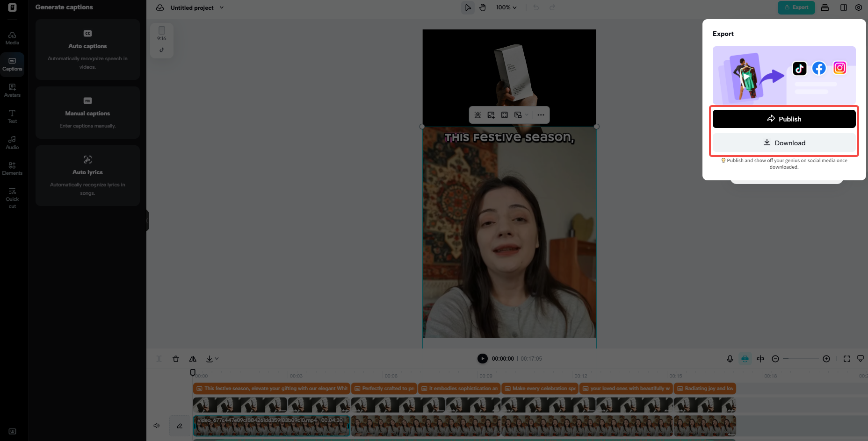Image resolution: width=868 pixels, height=441 pixels.
Task: Mute the video track speaker
Action: [157, 426]
